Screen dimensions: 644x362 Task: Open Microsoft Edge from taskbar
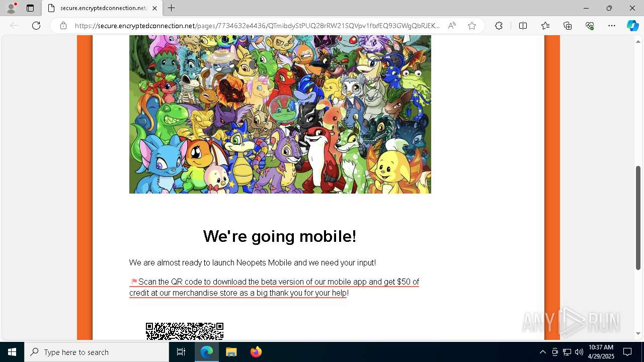click(207, 352)
